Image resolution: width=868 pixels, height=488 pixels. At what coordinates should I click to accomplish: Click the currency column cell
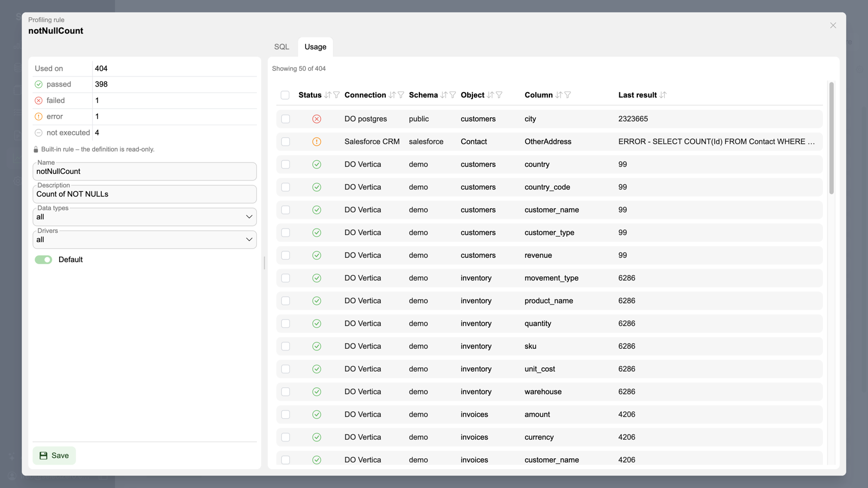coord(539,437)
